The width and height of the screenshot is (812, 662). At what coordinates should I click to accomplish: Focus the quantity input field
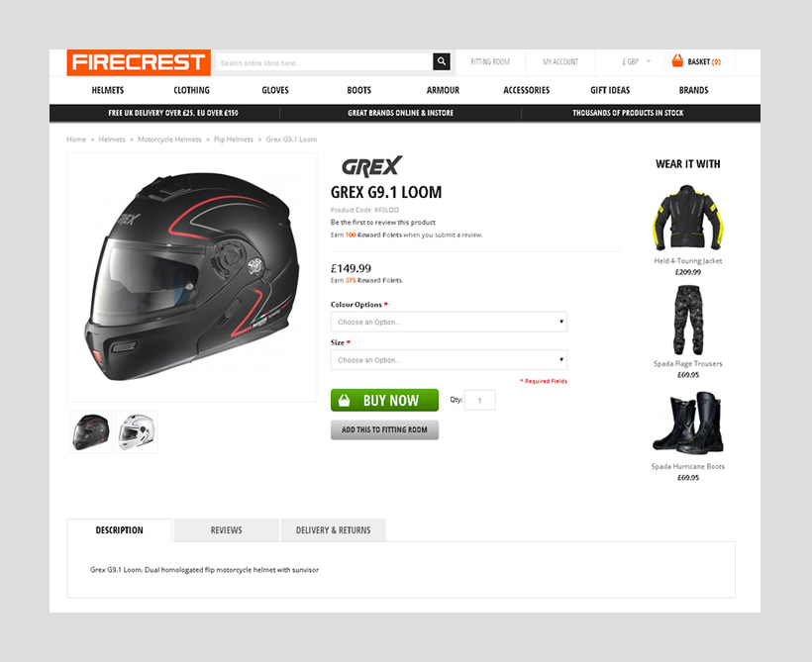coord(480,400)
